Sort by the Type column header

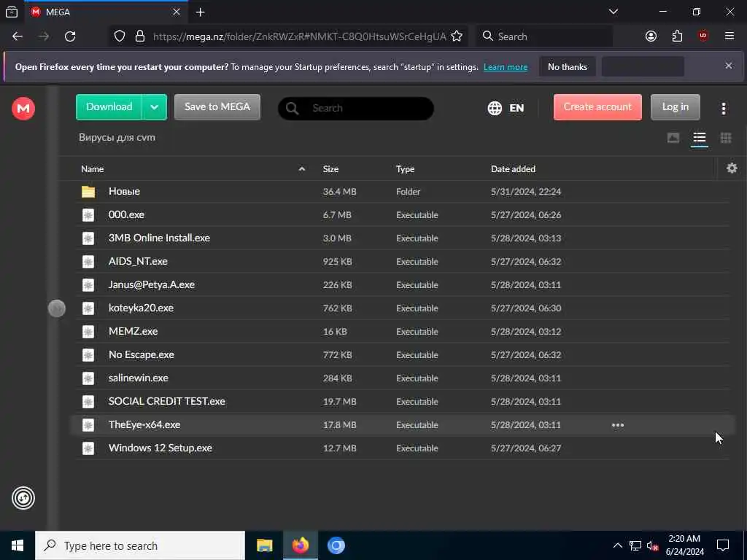(x=405, y=169)
